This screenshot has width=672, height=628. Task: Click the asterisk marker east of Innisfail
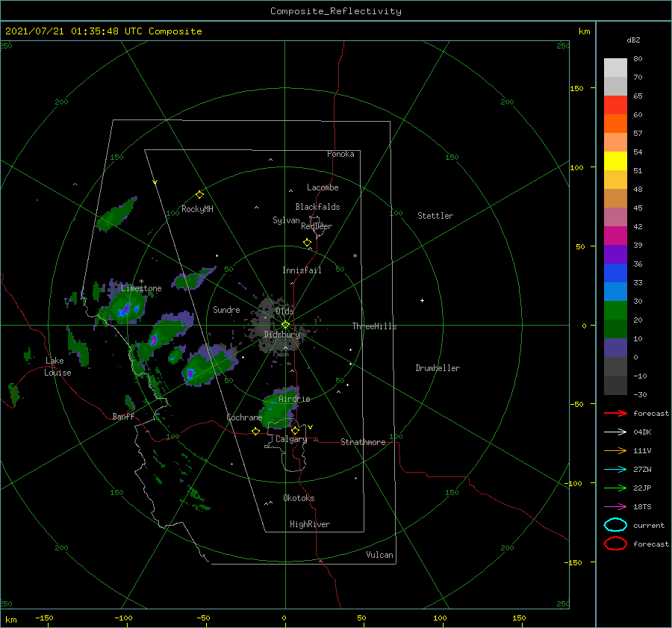click(x=355, y=256)
